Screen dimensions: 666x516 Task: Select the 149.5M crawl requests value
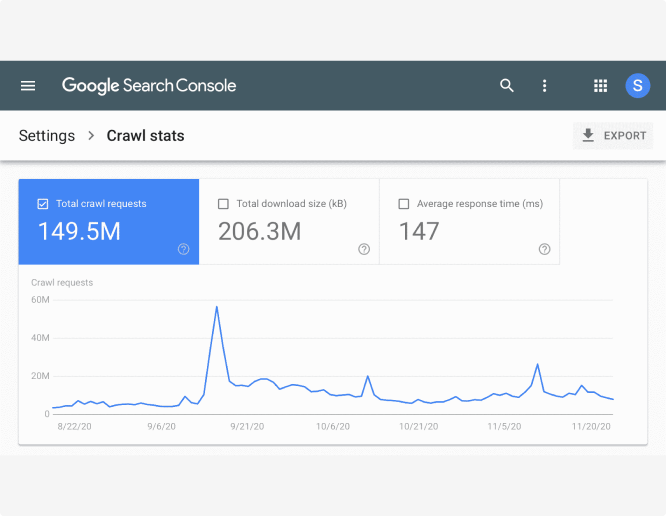click(x=79, y=232)
